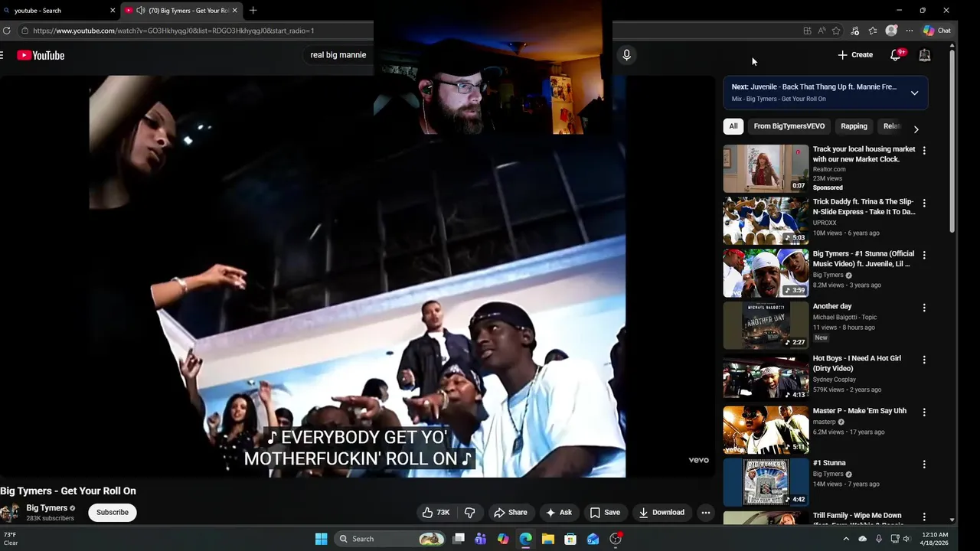Open the Ask AI sparkle button

pos(558,513)
